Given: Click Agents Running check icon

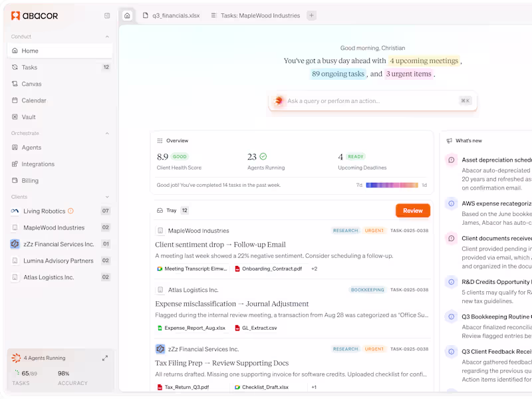Looking at the screenshot, I should (263, 157).
